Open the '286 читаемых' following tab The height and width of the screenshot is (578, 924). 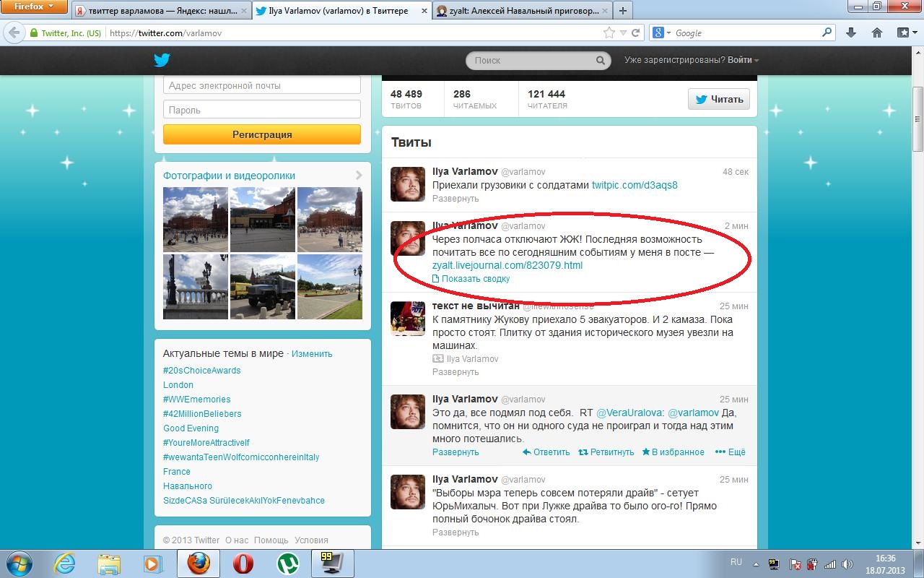point(475,100)
